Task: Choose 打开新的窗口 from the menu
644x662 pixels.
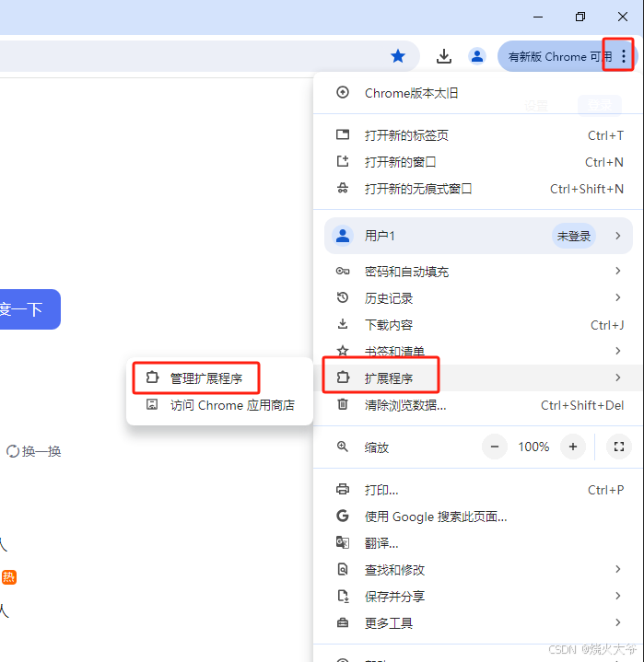Action: click(478, 162)
